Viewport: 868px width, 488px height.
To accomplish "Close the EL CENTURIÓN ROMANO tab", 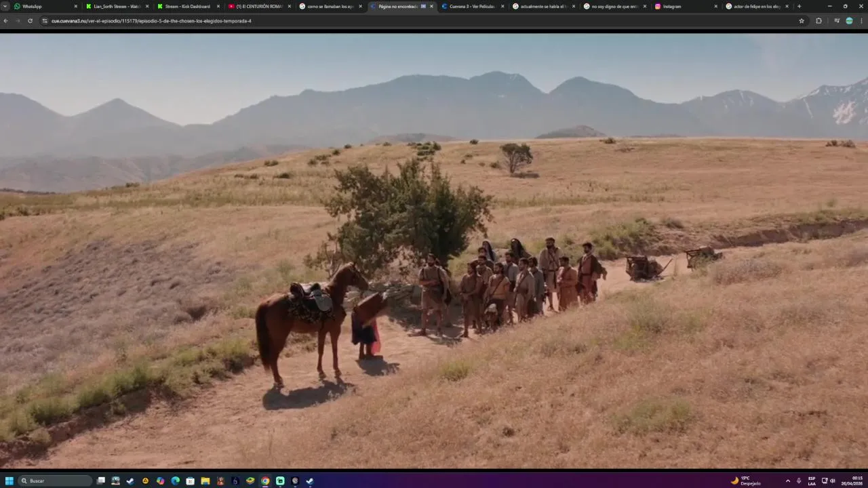I will click(x=289, y=6).
